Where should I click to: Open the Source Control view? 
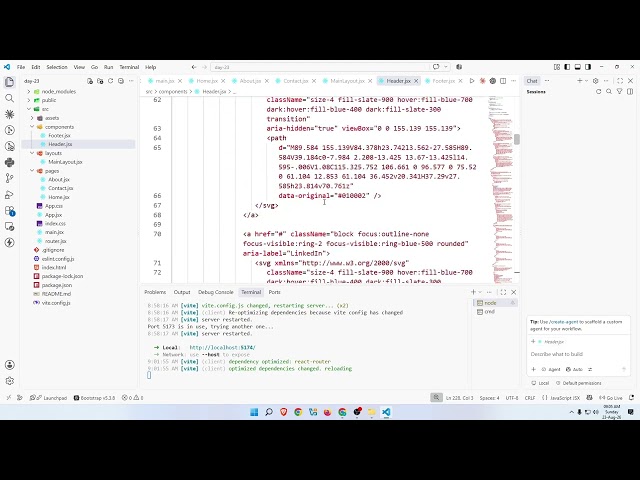tap(9, 178)
